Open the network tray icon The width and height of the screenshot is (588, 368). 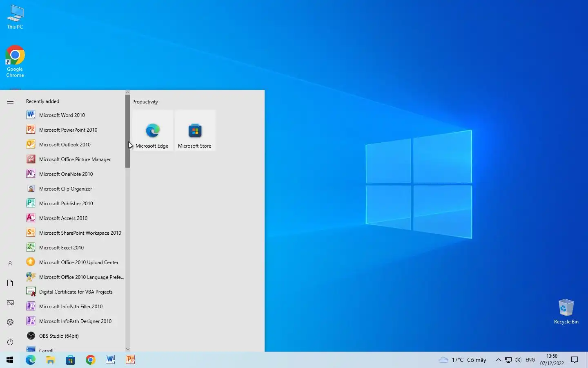coord(508,360)
